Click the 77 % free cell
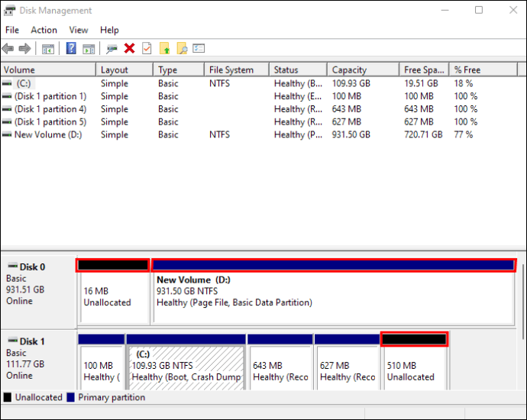 tap(464, 134)
